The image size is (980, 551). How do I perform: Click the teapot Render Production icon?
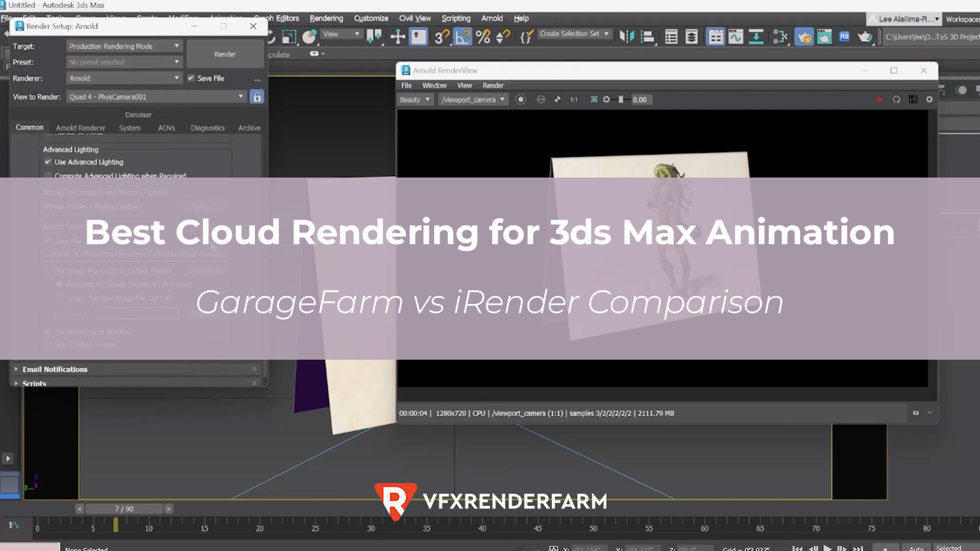(865, 36)
